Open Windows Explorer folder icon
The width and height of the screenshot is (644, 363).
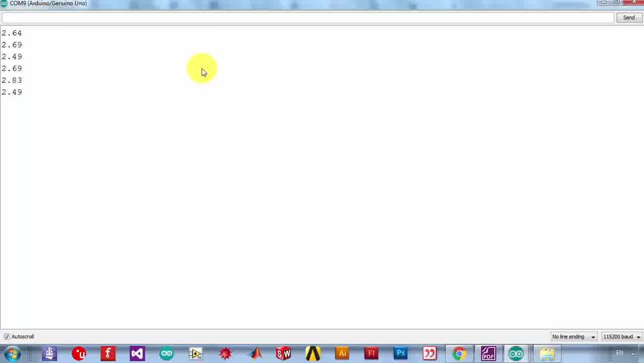coord(547,353)
